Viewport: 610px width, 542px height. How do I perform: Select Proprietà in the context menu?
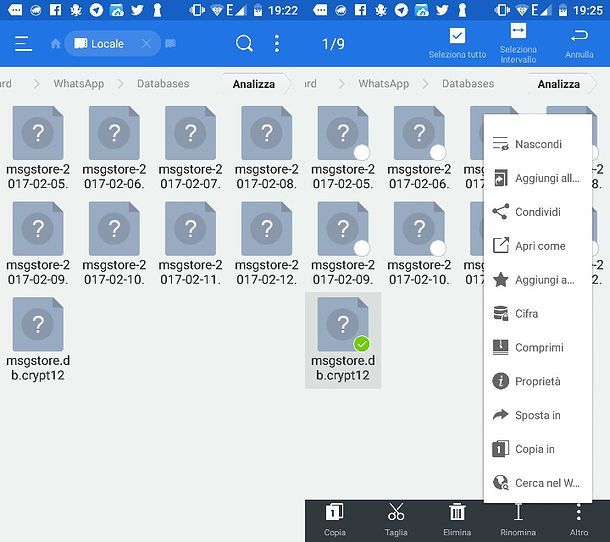pyautogui.click(x=538, y=382)
